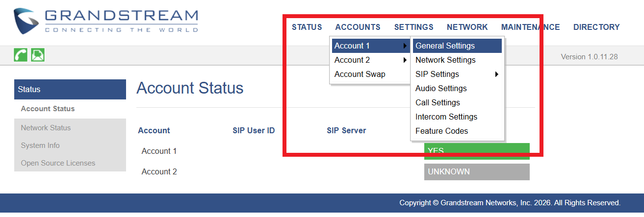Open Account Status in sidebar
The image size is (644, 217).
(x=70, y=109)
